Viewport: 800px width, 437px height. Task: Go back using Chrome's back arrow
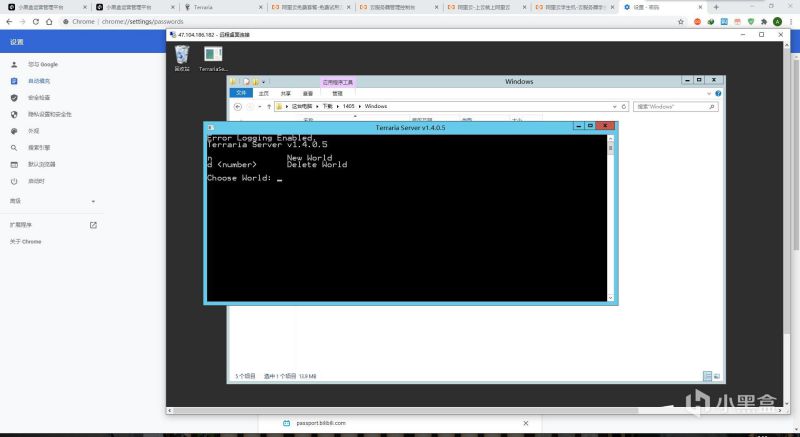tap(9, 21)
